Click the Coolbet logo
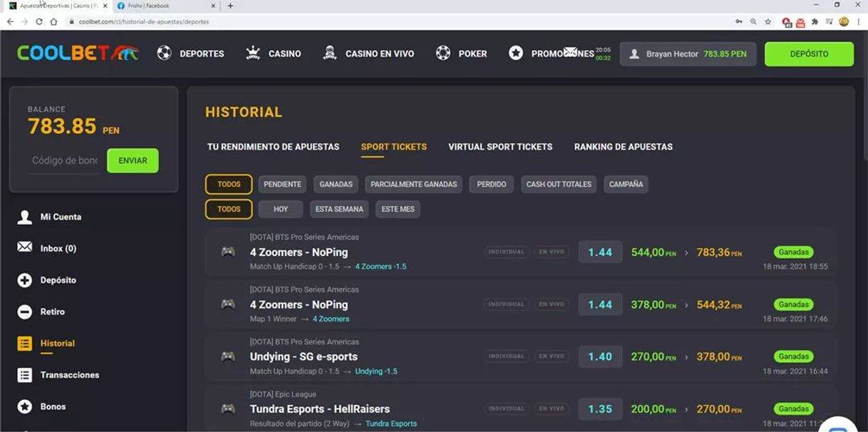868x432 pixels. pos(78,53)
